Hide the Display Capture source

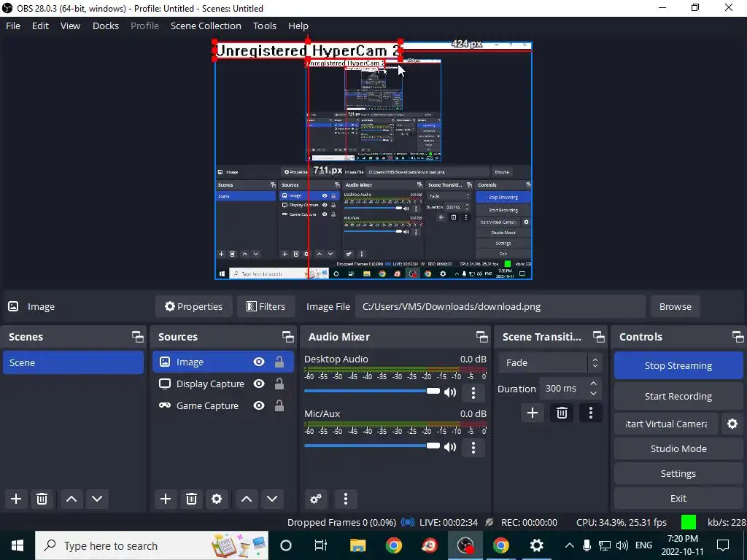coord(259,384)
